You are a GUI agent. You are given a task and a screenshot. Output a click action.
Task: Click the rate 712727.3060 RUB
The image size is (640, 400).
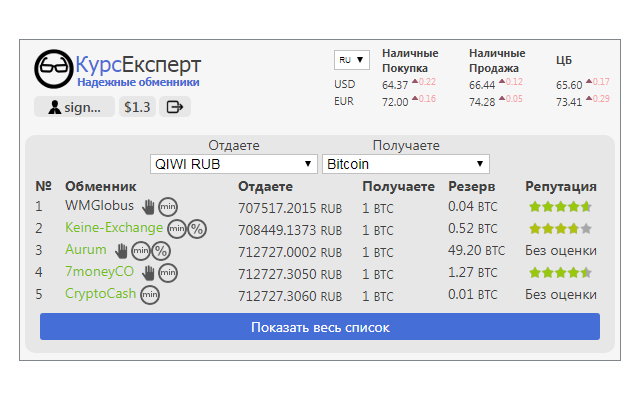pos(290,297)
